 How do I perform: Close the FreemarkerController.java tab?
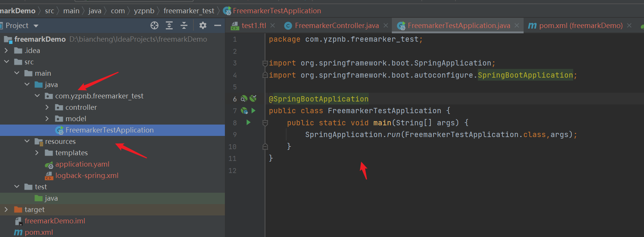coord(385,25)
